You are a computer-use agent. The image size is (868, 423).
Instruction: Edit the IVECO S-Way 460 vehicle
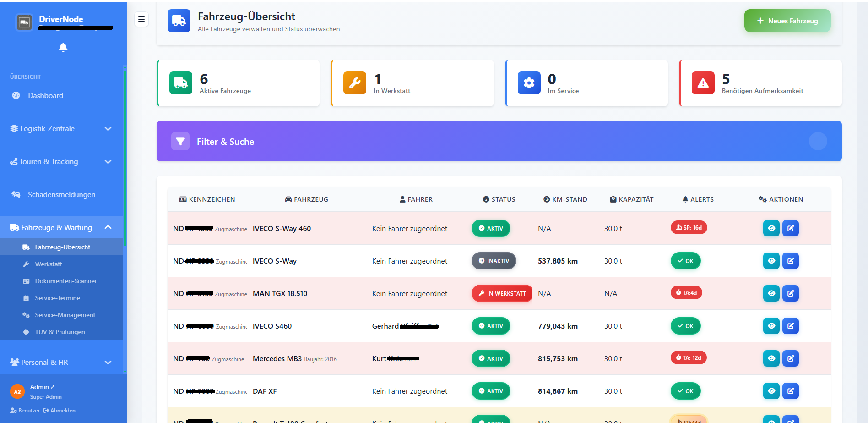(791, 228)
